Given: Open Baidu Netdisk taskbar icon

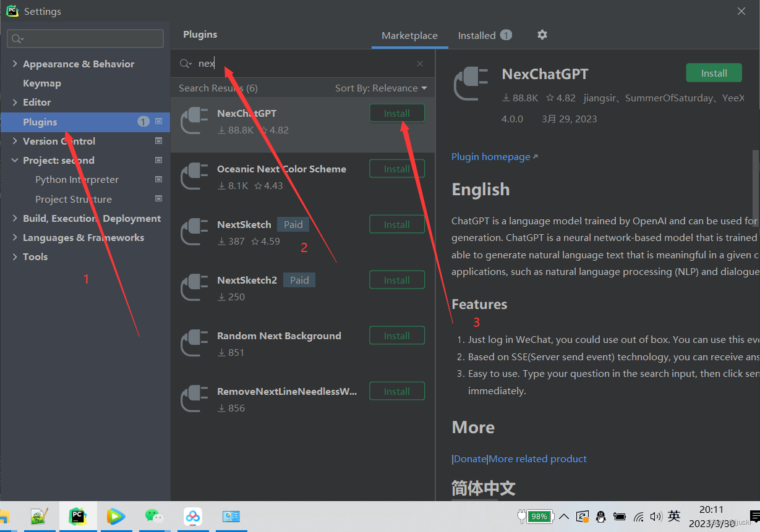Looking at the screenshot, I should [x=193, y=517].
